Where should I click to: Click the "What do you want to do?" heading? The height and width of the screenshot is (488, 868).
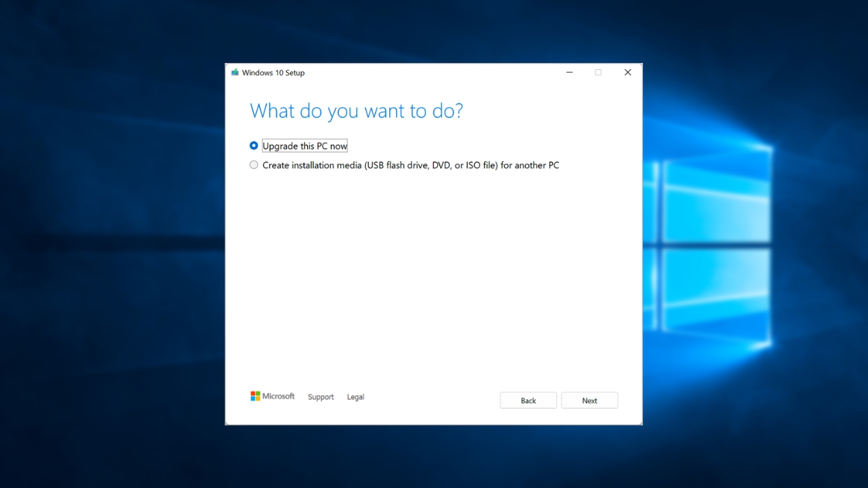[x=356, y=111]
